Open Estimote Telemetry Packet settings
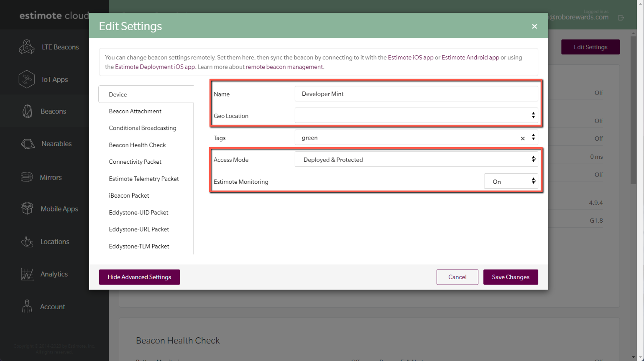 coord(144,179)
